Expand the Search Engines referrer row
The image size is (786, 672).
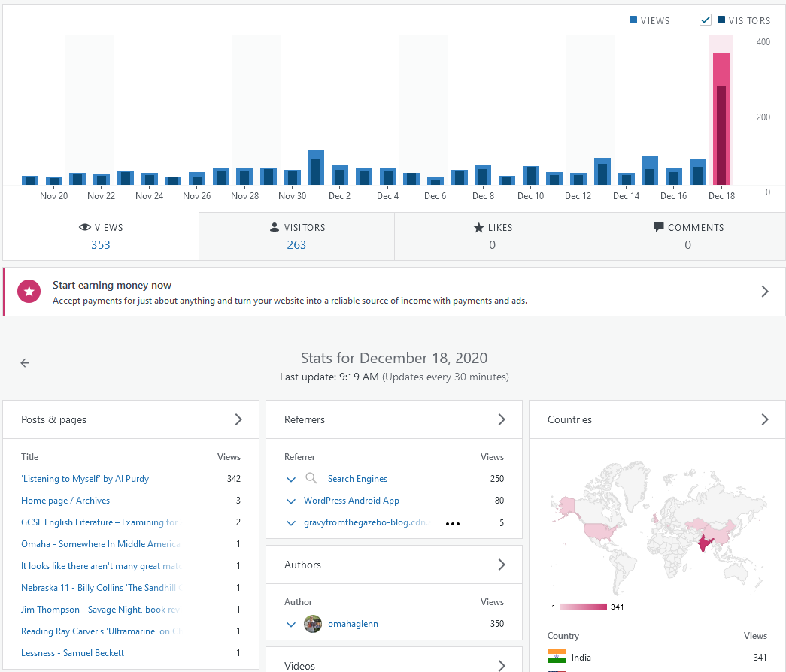pyautogui.click(x=291, y=479)
